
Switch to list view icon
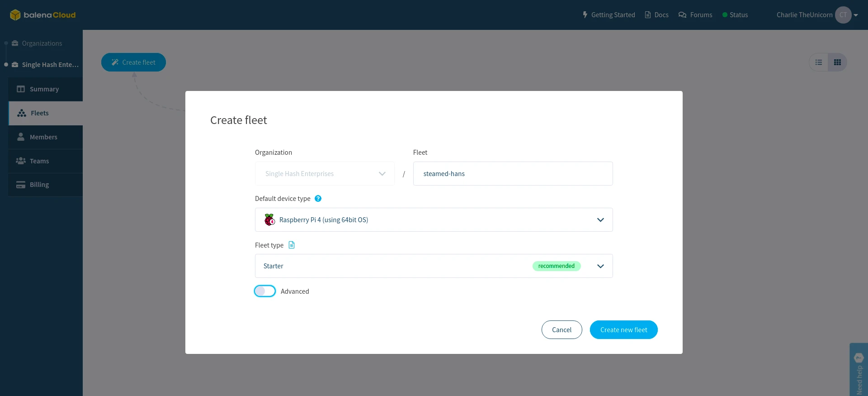pos(819,62)
